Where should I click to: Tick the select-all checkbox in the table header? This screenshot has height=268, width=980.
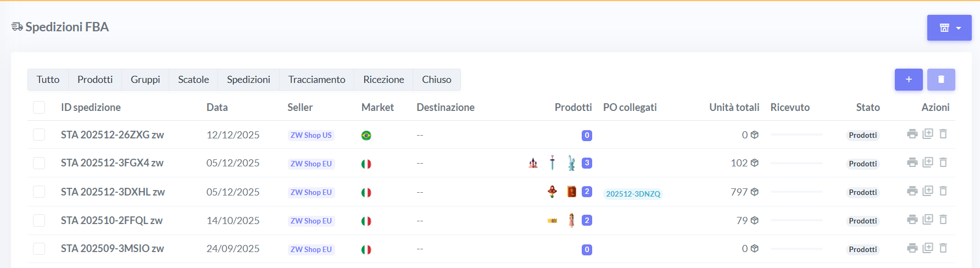click(x=39, y=107)
